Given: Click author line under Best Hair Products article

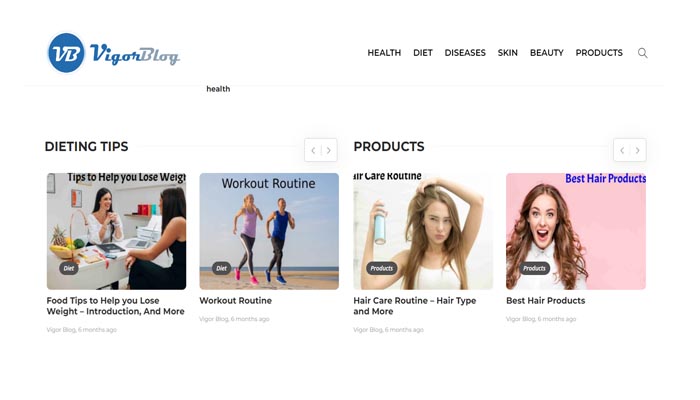Looking at the screenshot, I should click(541, 319).
